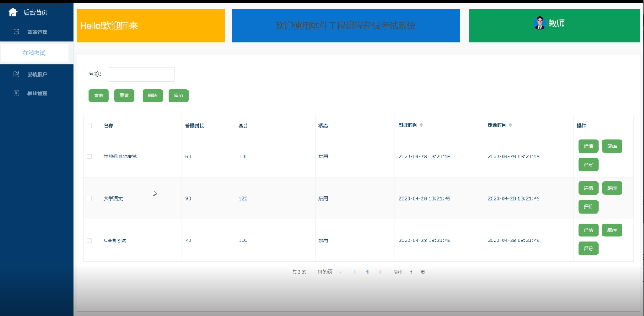Check the box for the 70-minute C语言 exam row
Screen dimensions: 644x316
89,240
